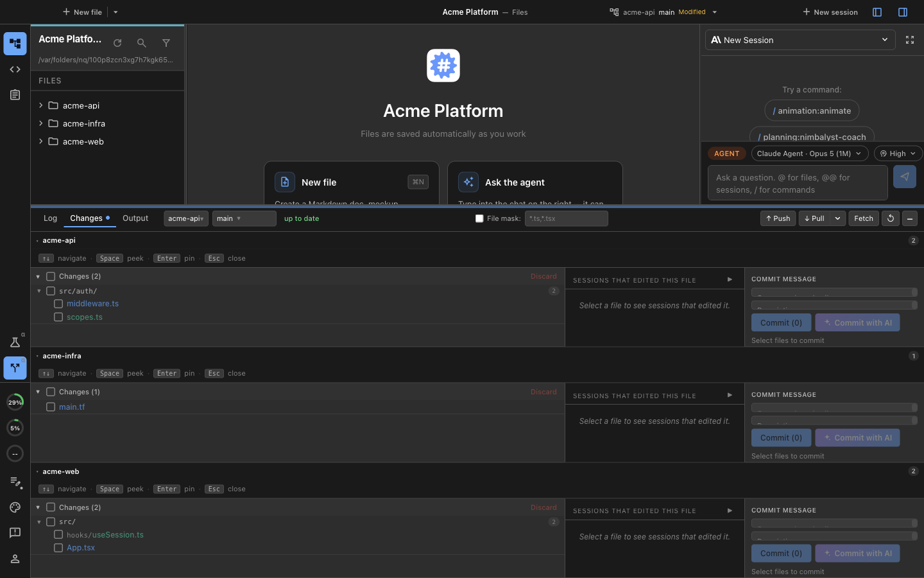Viewport: 924px width, 578px height.
Task: Switch to the Log tab
Action: (51, 218)
